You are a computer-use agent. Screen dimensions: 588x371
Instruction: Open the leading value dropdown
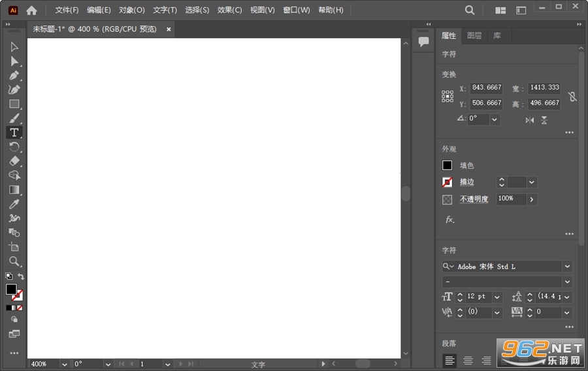click(x=567, y=297)
